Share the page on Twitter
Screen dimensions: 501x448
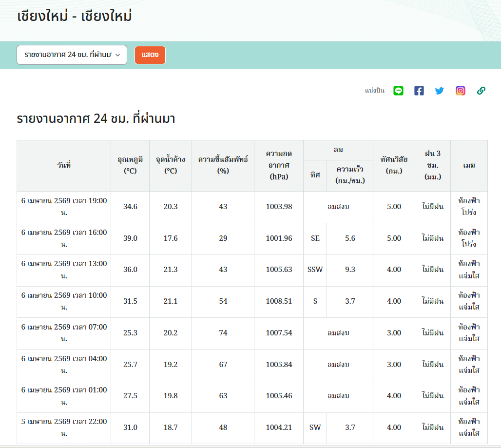click(439, 91)
